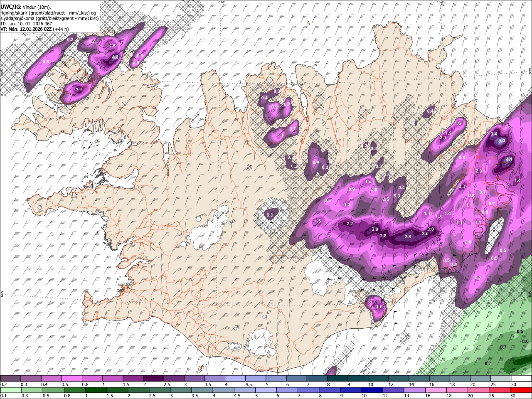Click the 'IT: Lau. 10. 01. 2026 06Z' line
Screen dimensions: 532x399
(26, 24)
